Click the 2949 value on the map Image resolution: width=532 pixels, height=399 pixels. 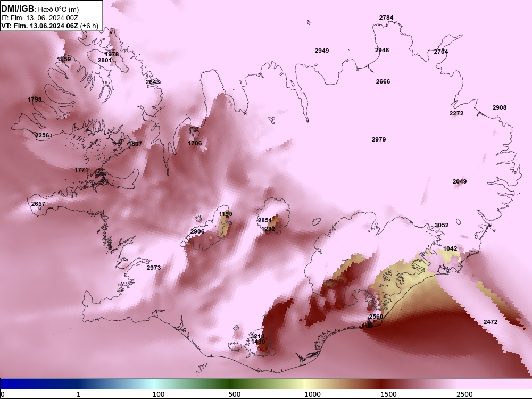click(322, 51)
